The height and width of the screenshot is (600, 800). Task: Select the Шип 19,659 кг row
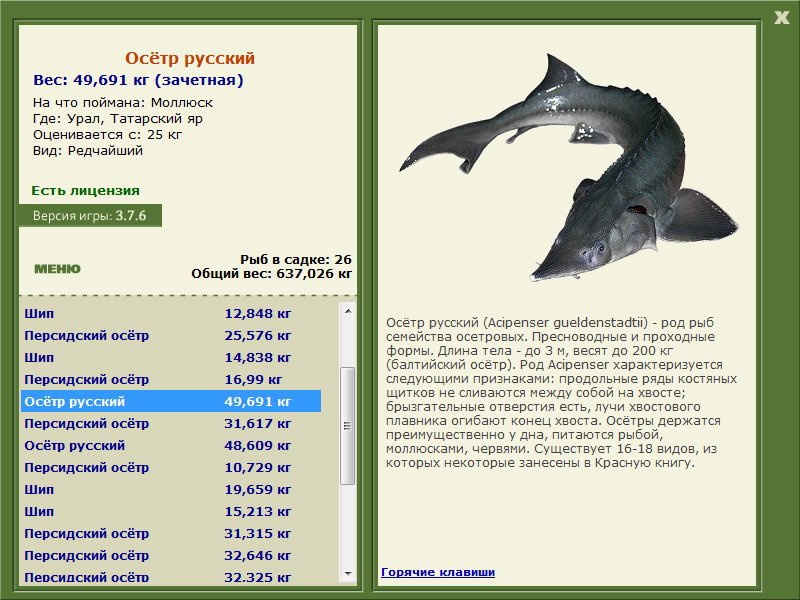point(171,489)
